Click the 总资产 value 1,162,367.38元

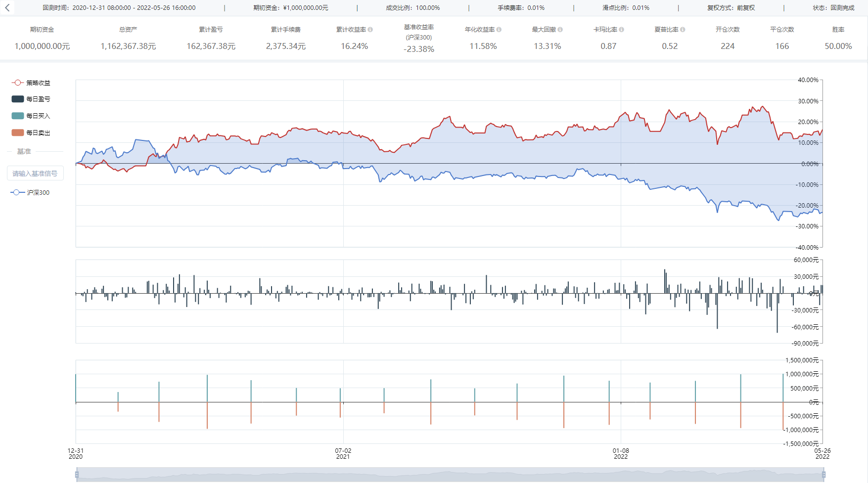click(x=128, y=46)
